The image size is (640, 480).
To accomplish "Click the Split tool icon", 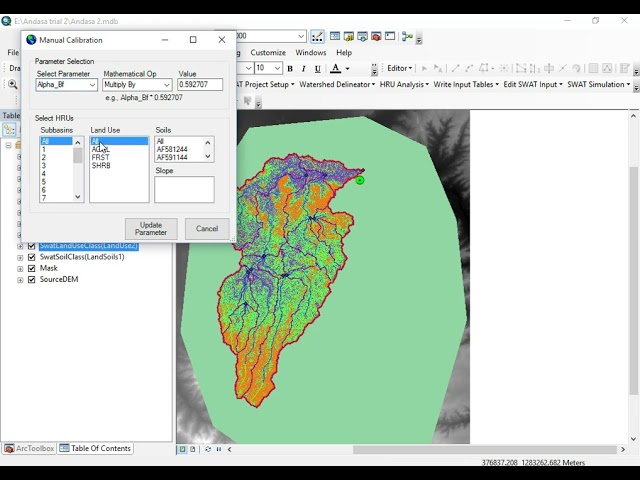I will pos(563,68).
